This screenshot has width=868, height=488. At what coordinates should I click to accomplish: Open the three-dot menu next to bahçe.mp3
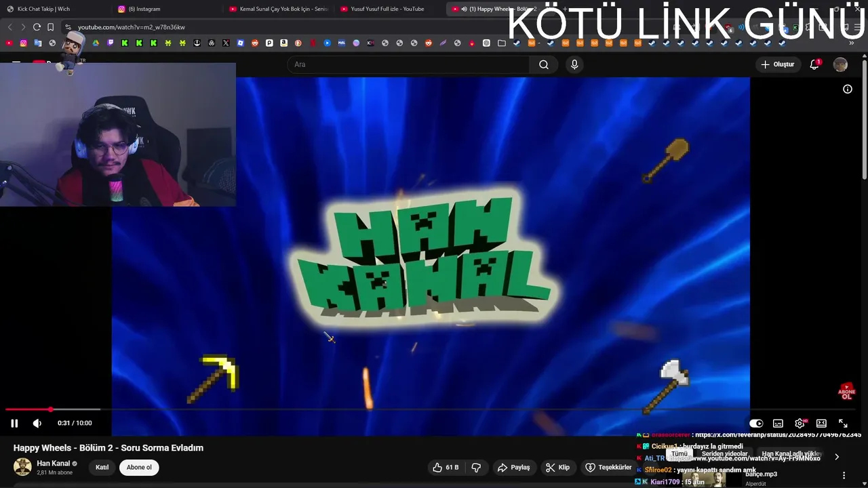pyautogui.click(x=844, y=475)
